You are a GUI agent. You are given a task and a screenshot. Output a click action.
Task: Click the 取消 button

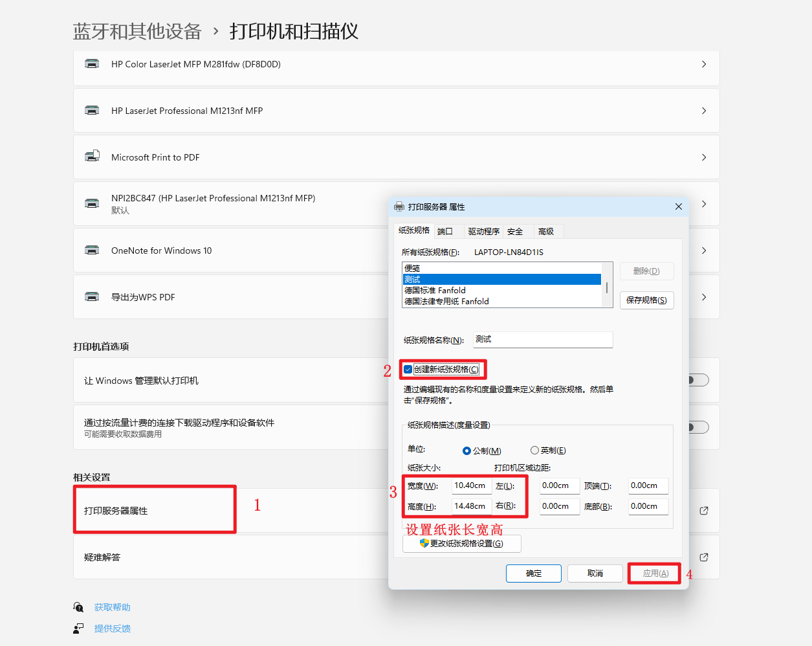[x=595, y=574]
